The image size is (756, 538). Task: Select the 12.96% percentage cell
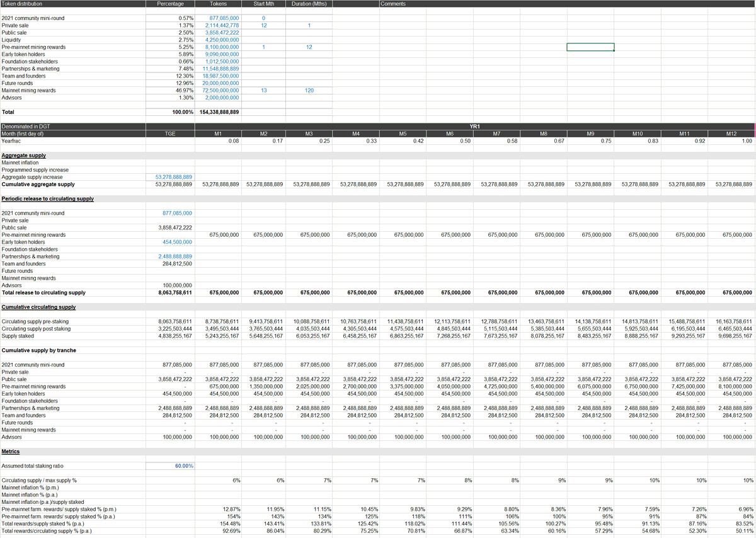(170, 83)
